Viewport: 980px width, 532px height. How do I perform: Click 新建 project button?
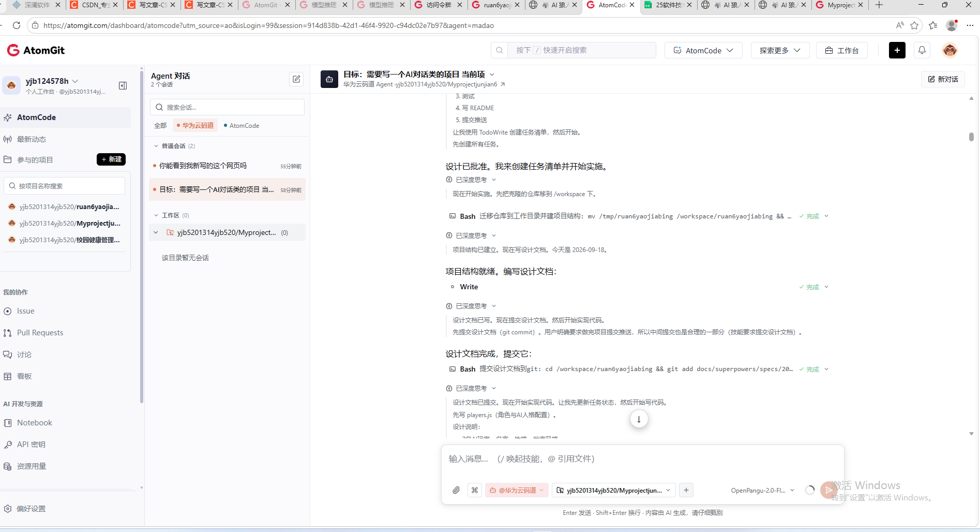(111, 159)
